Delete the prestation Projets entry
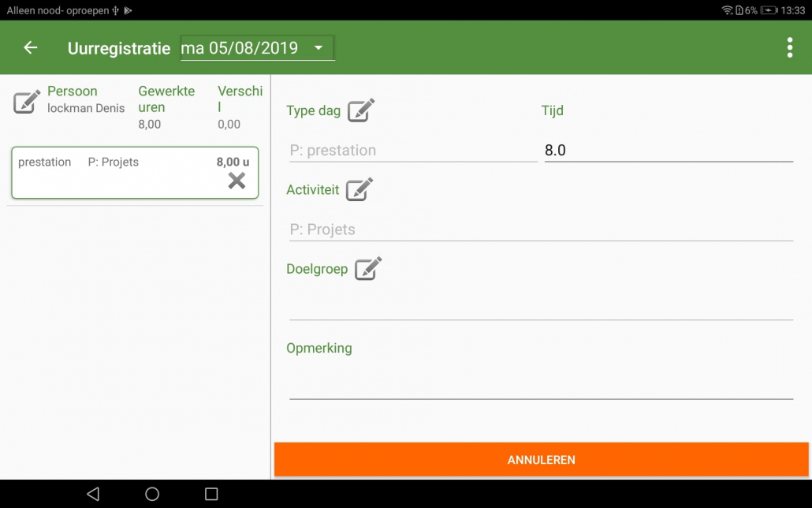The height and width of the screenshot is (508, 812). click(237, 181)
